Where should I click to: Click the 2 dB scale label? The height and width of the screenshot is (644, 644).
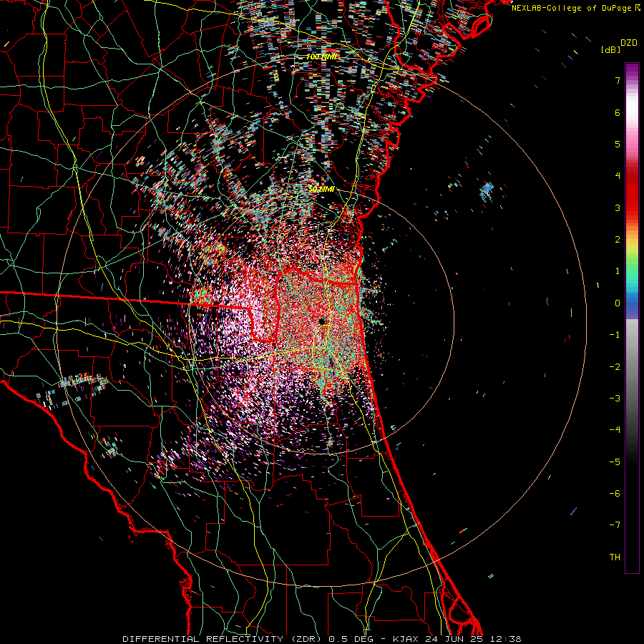(x=618, y=240)
